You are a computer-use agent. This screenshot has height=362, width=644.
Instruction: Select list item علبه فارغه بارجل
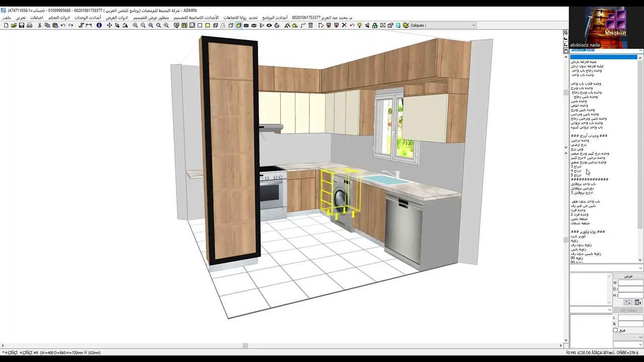click(x=584, y=62)
